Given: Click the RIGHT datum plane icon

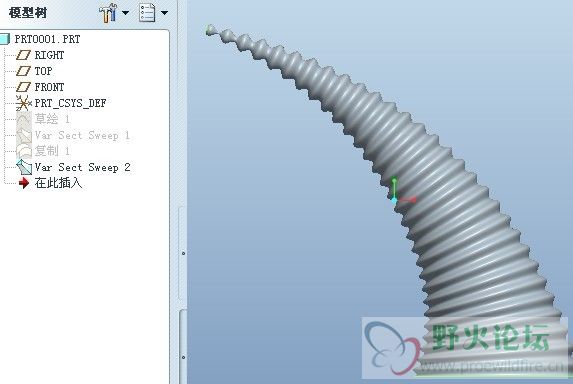Looking at the screenshot, I should tap(24, 55).
